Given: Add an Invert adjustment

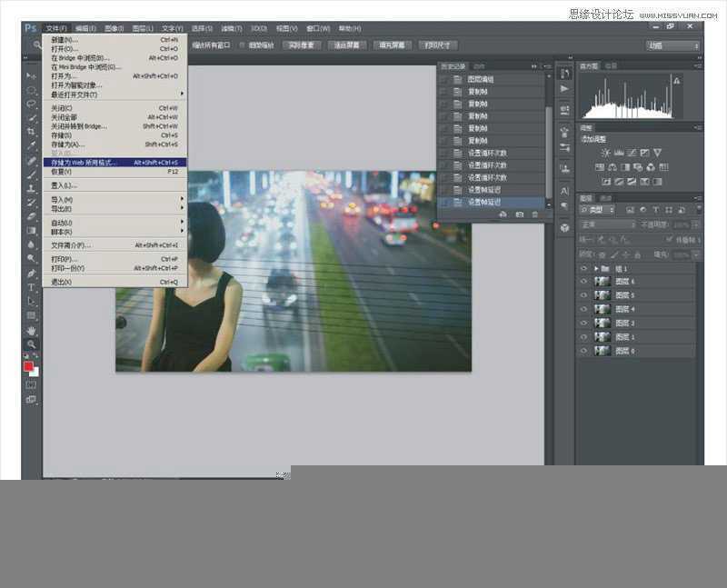Looking at the screenshot, I should coord(606,182).
